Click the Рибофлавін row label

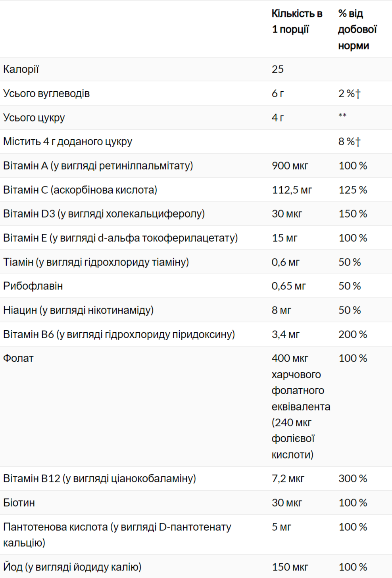pos(33,286)
